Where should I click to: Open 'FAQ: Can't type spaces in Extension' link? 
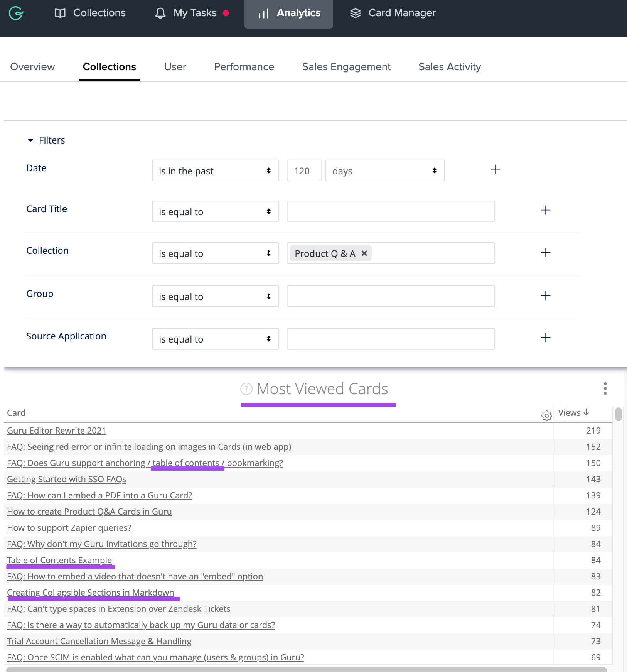point(119,609)
